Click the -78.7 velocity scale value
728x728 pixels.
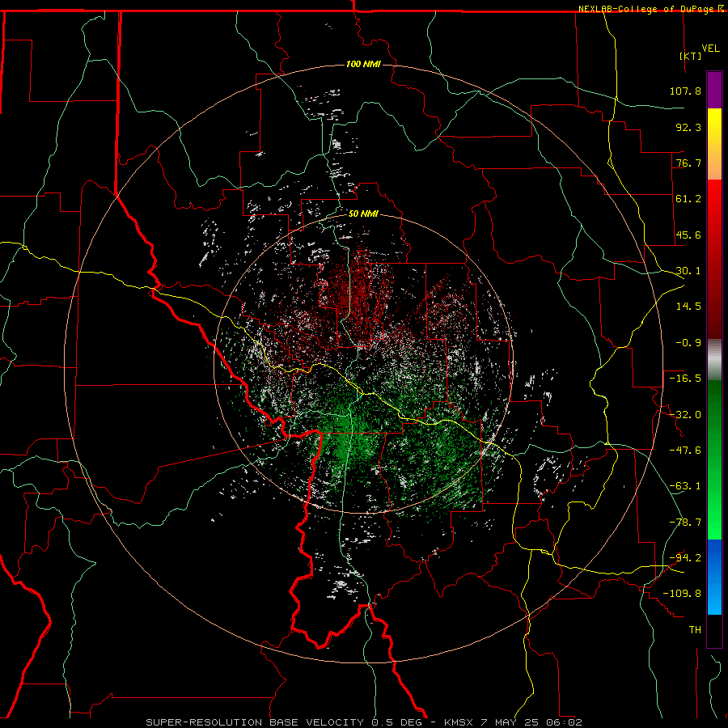coord(685,523)
